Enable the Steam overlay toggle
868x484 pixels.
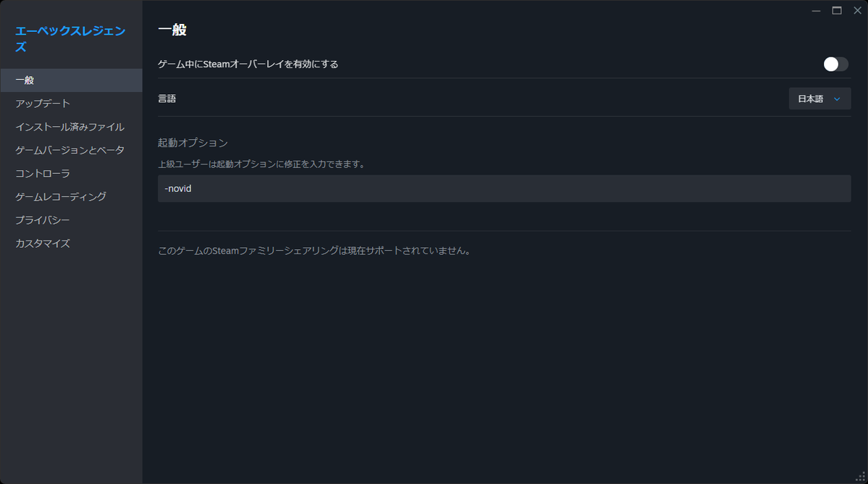[x=834, y=64]
